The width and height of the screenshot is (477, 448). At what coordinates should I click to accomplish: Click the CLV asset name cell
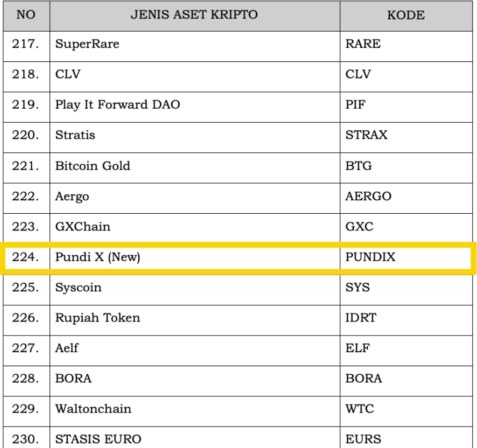[68, 74]
